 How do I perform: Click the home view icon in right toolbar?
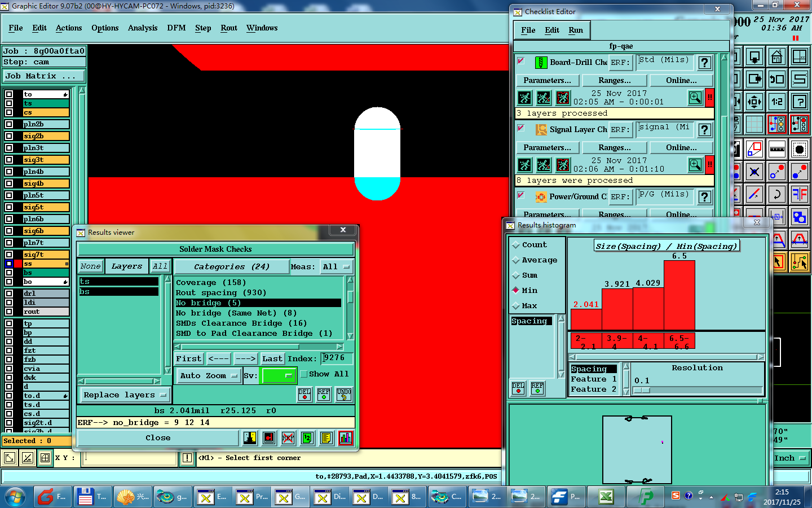click(x=776, y=57)
